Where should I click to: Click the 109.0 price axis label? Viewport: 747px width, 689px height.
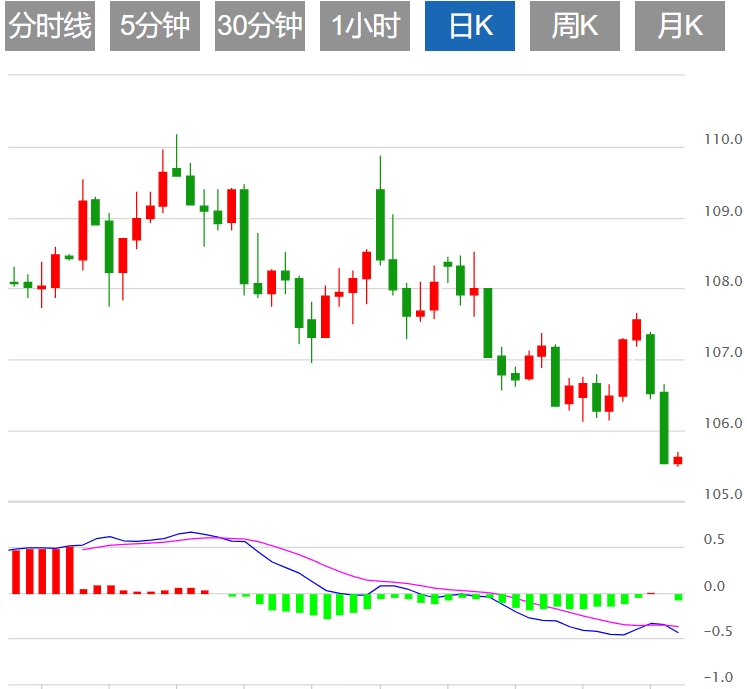pyautogui.click(x=723, y=211)
